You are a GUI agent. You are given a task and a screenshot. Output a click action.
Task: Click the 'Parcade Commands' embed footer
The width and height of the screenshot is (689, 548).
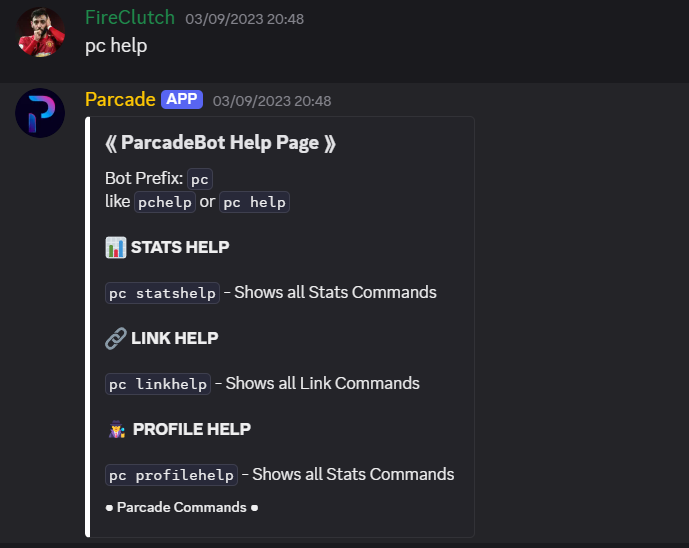point(181,507)
